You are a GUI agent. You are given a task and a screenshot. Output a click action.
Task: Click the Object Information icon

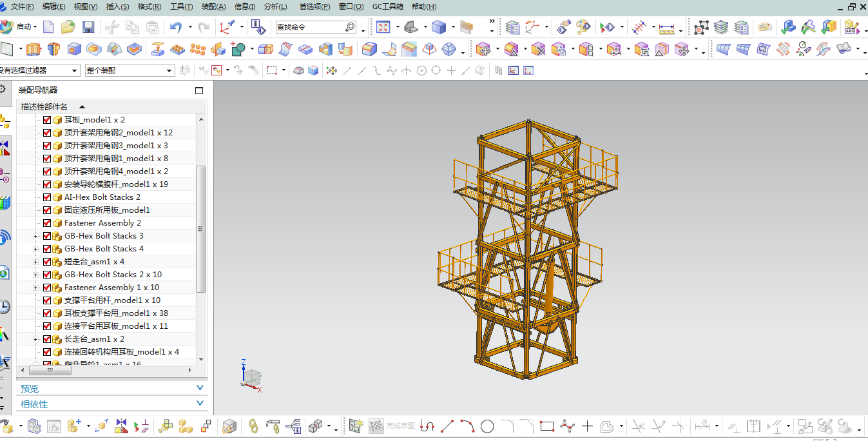click(x=258, y=27)
